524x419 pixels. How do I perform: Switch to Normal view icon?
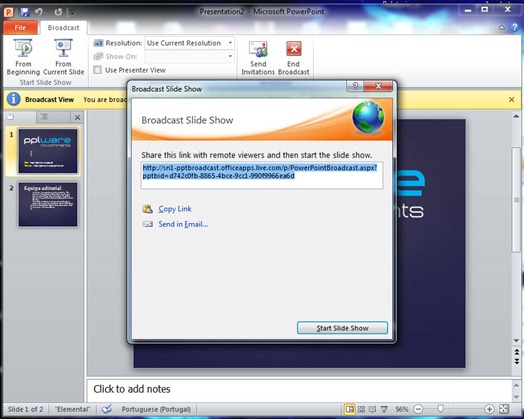click(x=350, y=409)
